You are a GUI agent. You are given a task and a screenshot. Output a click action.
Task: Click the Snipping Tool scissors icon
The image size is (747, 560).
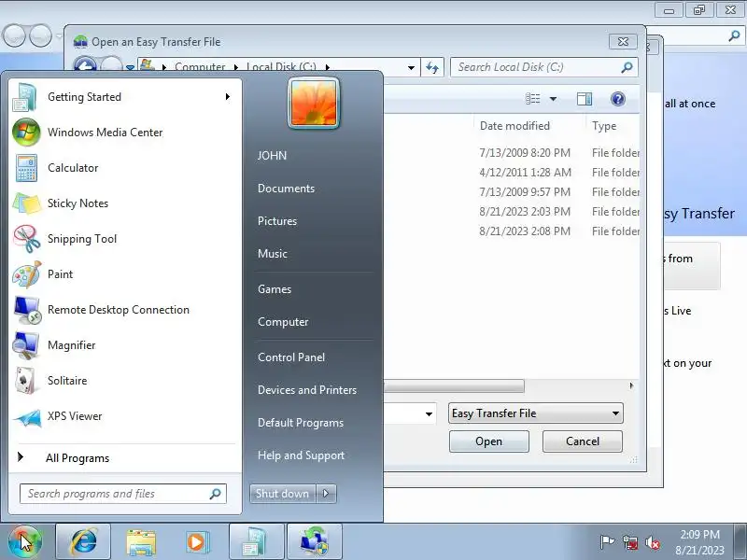pyautogui.click(x=26, y=239)
